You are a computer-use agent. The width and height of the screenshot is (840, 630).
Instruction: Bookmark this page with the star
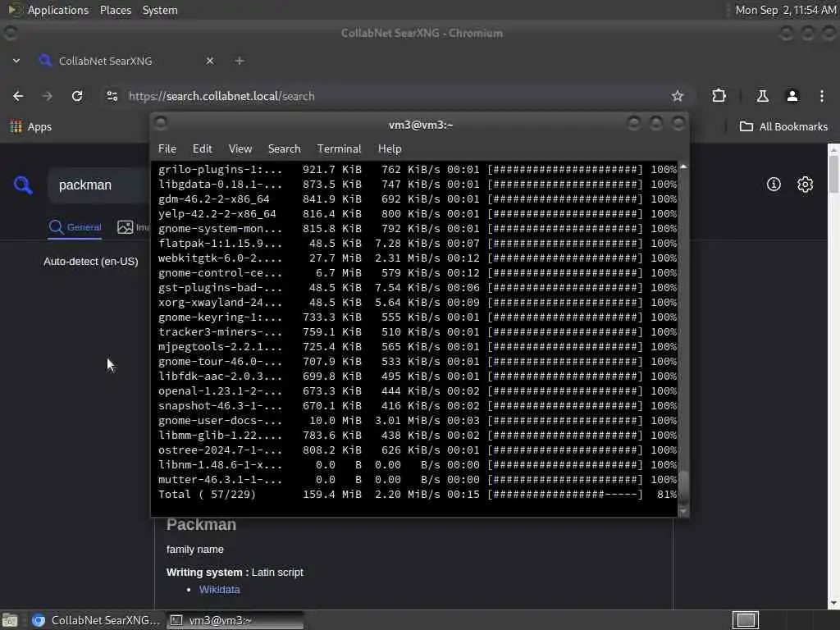click(677, 96)
